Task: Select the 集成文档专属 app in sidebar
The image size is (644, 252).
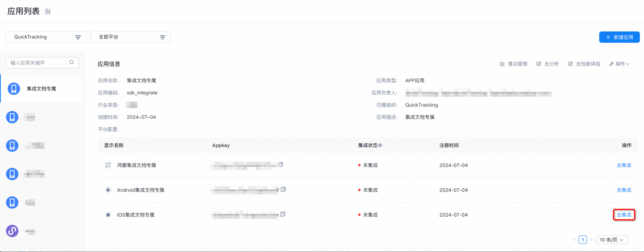Action: [x=42, y=89]
